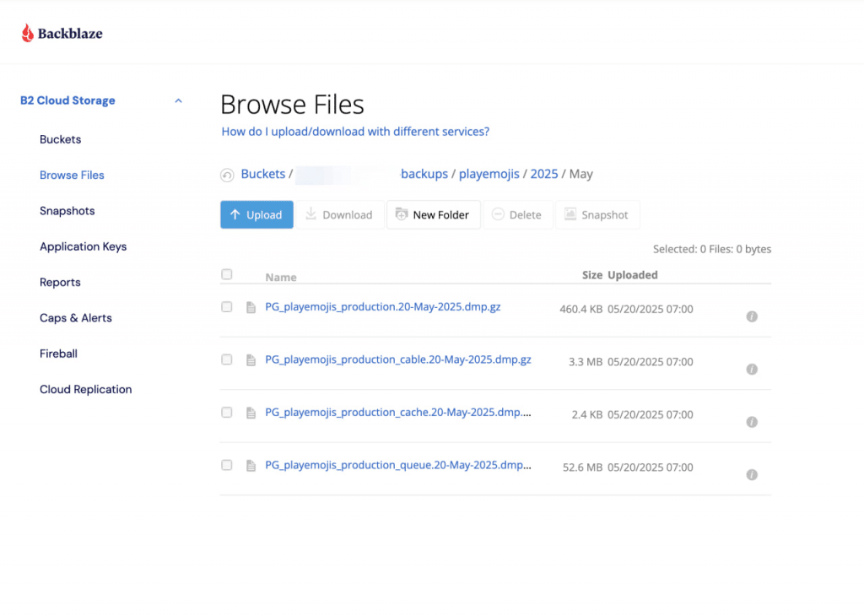Open Cloud Replication page

click(x=85, y=390)
